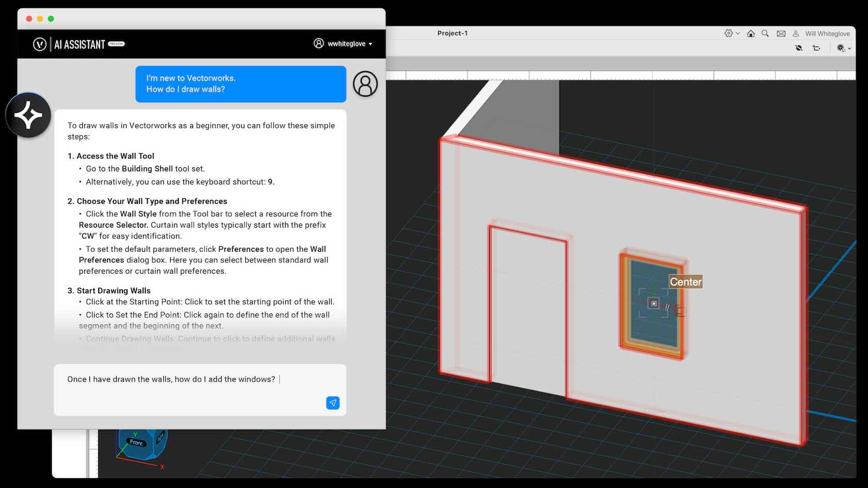Click the PREVIEW badge next to AI ASSISTANT
The height and width of the screenshot is (488, 868).
pyautogui.click(x=116, y=44)
